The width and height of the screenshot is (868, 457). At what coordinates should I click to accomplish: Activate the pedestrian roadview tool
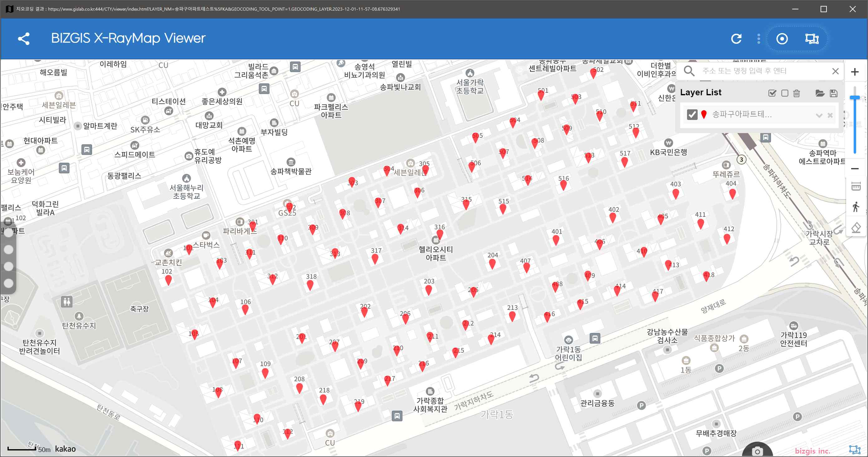(856, 206)
